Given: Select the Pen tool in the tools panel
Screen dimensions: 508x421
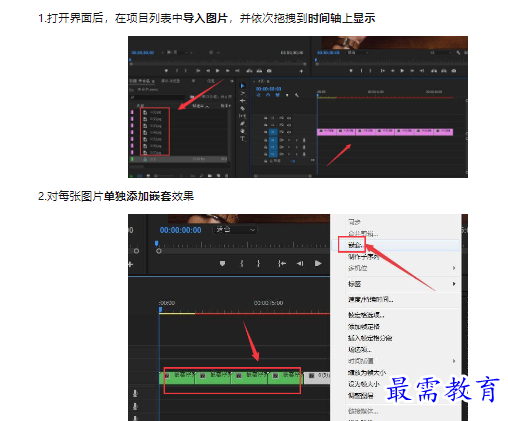Looking at the screenshot, I should (x=242, y=124).
